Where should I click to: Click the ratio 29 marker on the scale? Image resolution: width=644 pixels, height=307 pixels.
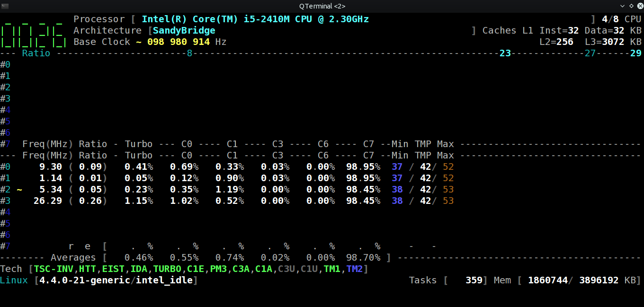pos(635,53)
